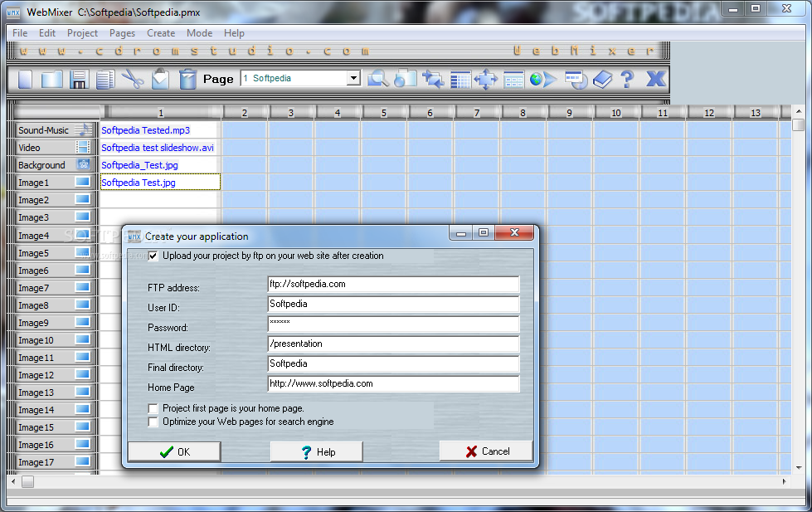The image size is (812, 512).
Task: Click the Password input field
Action: pyautogui.click(x=394, y=324)
